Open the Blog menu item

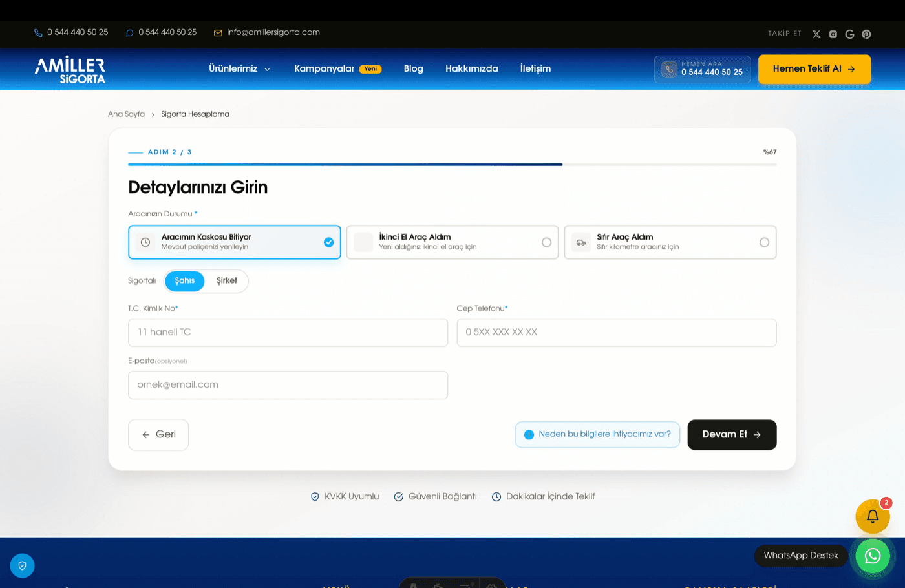[414, 68]
